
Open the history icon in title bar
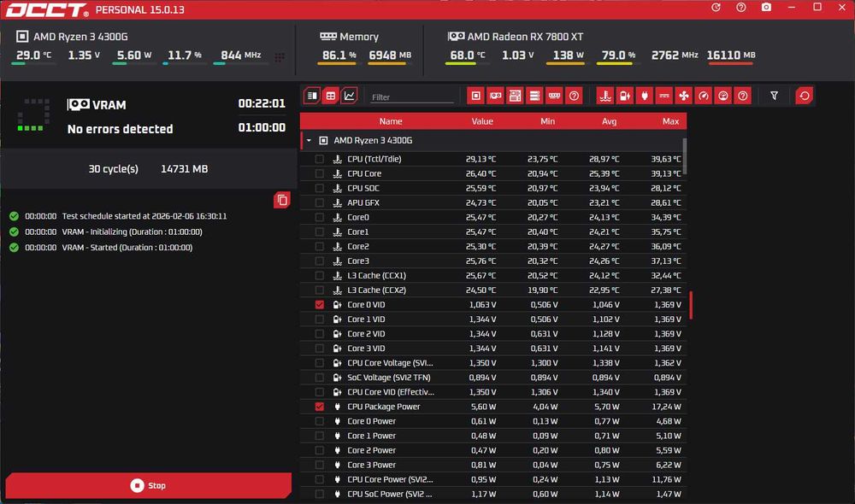716,8
